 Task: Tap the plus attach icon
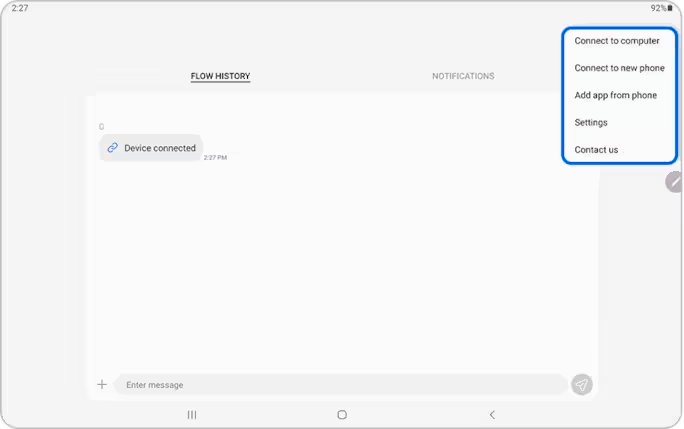pyautogui.click(x=102, y=384)
